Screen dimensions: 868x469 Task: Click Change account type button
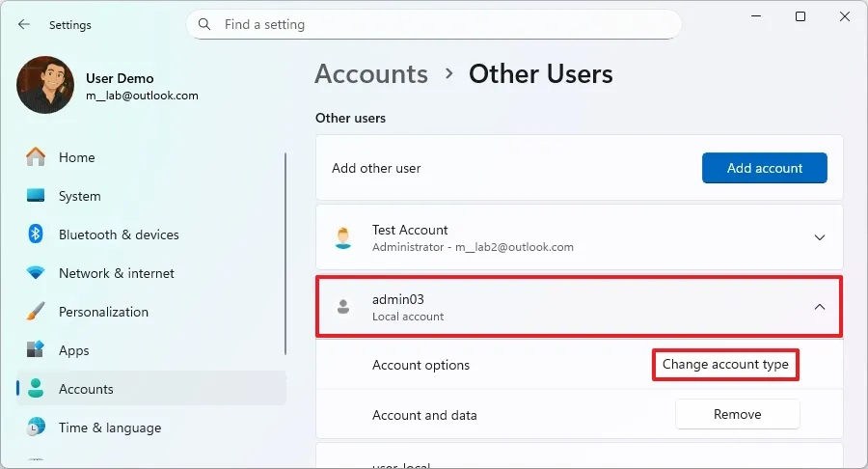click(725, 365)
